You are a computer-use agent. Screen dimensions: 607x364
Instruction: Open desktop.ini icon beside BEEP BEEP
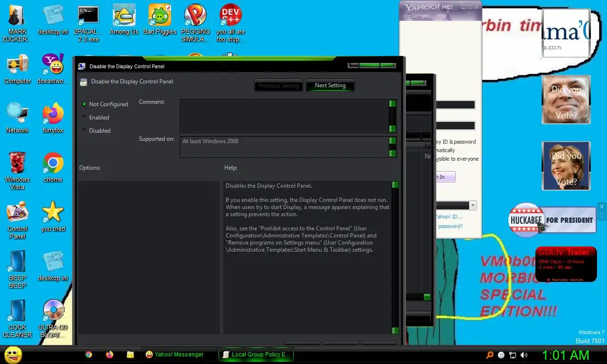click(x=53, y=266)
